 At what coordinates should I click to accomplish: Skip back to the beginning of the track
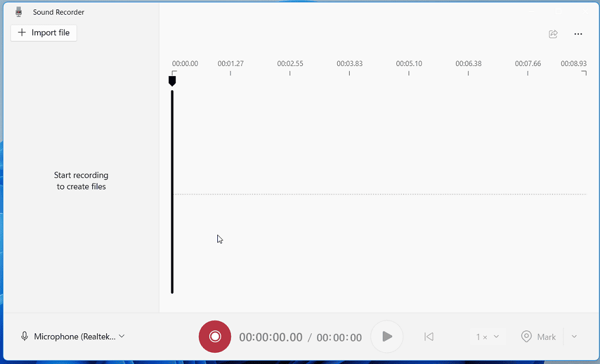429,336
